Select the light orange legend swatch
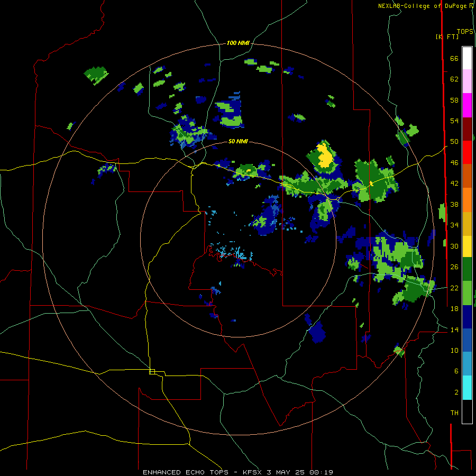 tap(467, 200)
